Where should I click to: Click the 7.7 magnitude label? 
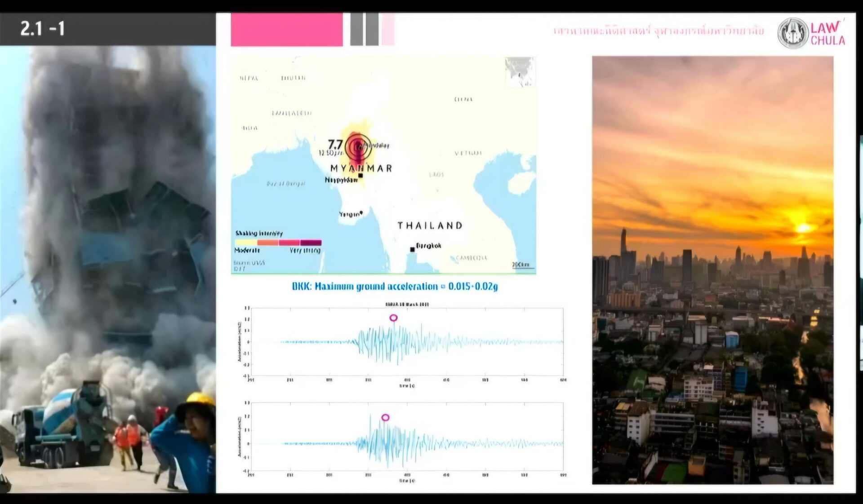335,145
